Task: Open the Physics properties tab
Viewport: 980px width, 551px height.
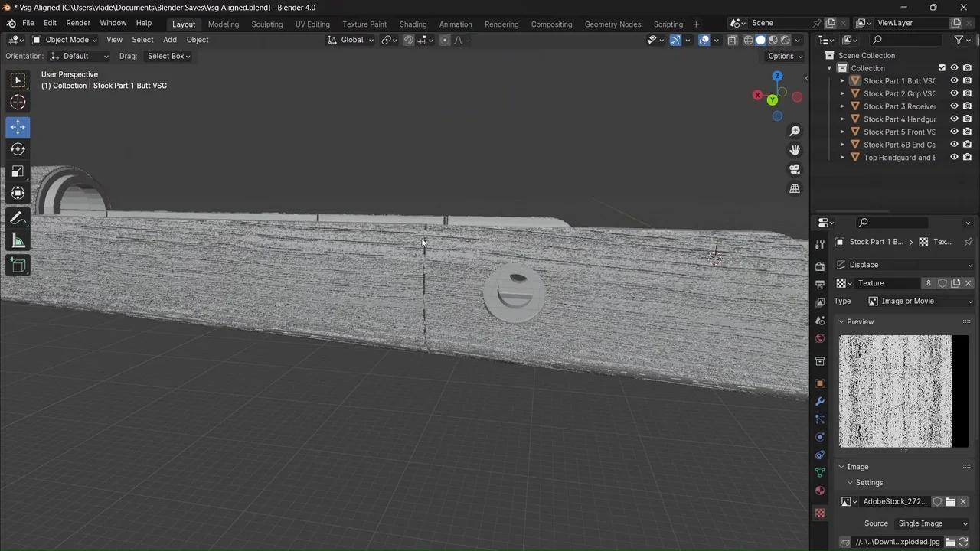Action: pos(820,437)
